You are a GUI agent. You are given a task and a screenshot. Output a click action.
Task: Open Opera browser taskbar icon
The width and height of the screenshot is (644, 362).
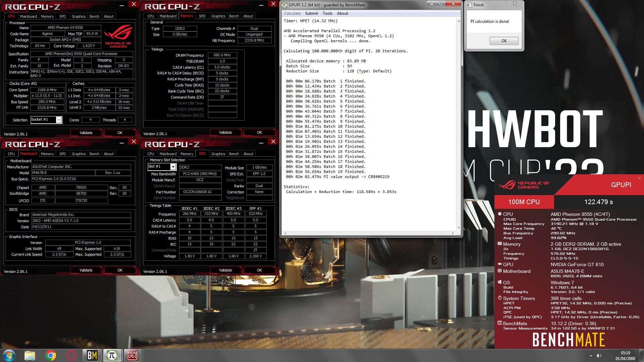pos(71,355)
